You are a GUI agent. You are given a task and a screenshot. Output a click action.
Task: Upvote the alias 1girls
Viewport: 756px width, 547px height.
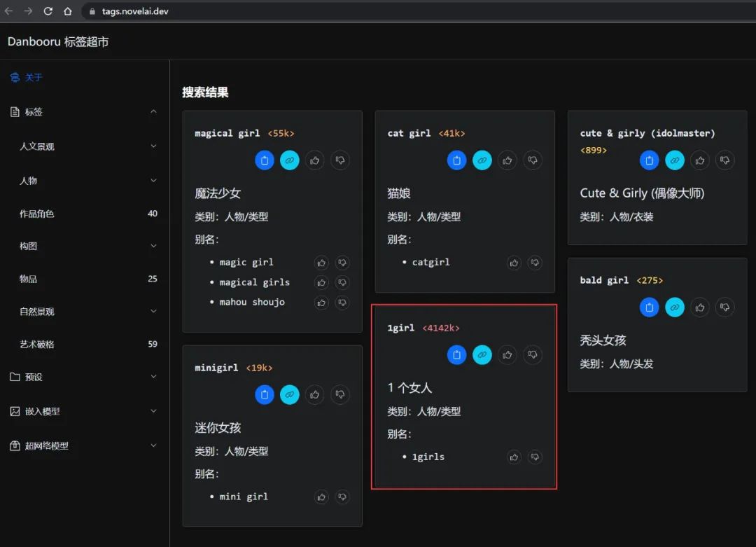point(514,457)
